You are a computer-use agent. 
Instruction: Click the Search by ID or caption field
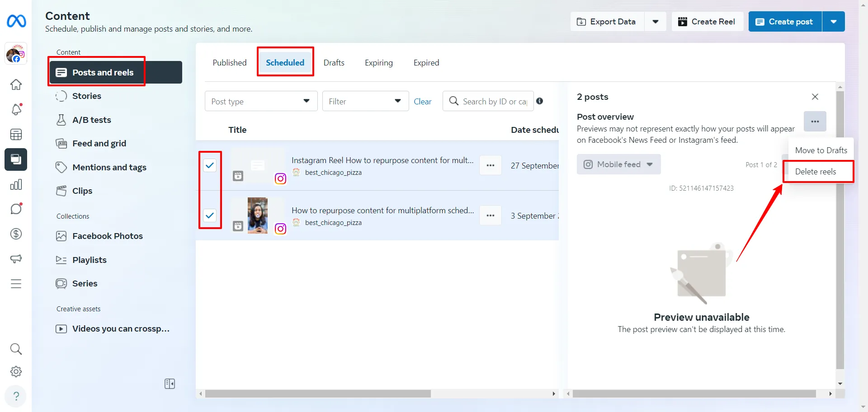click(494, 102)
